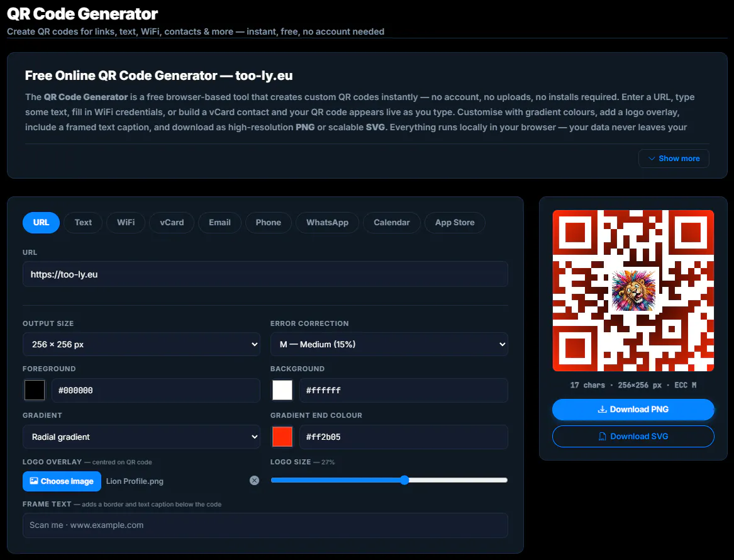This screenshot has width=734, height=560.
Task: Open the Output Size dropdown
Action: pos(142,344)
